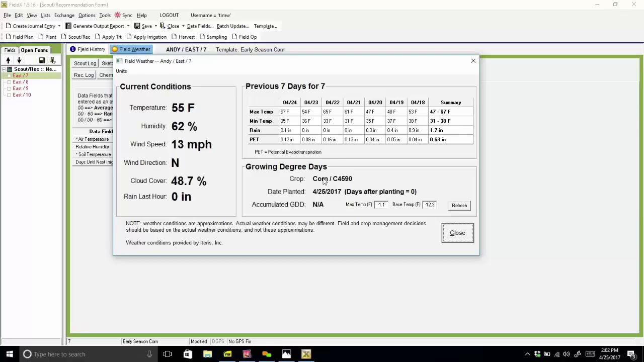Open the Save dropdown arrow
Viewport: 644px width, 362px height.
pos(155,26)
